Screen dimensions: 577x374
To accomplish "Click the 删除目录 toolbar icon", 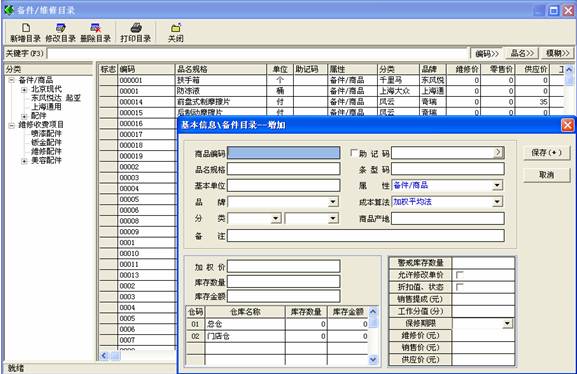I will coord(96,28).
